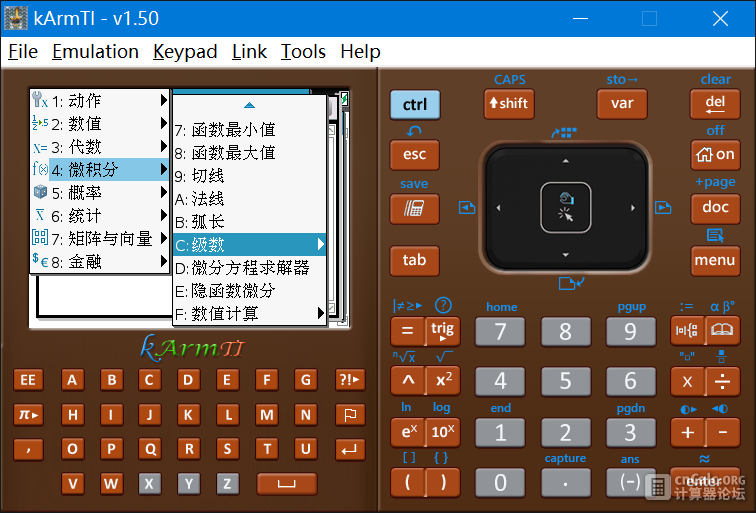Click the trig key

point(443,331)
